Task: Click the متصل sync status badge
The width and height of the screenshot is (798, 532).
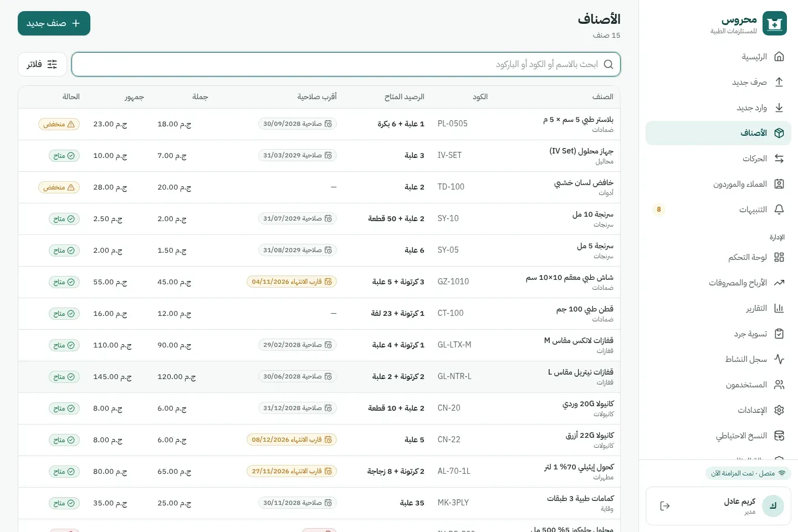Action: (748, 473)
